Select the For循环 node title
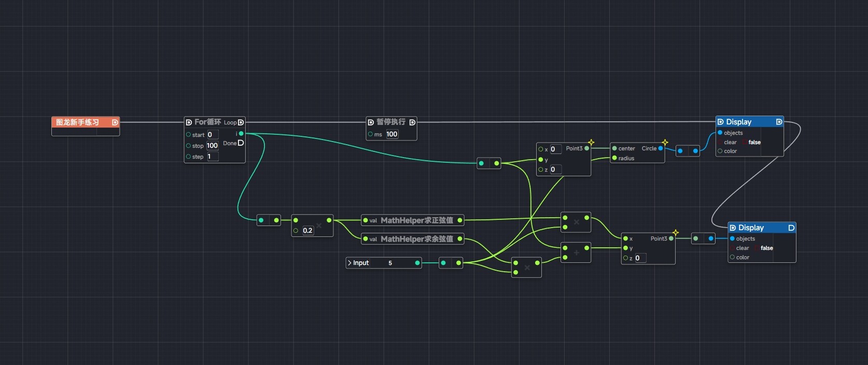 pos(207,122)
